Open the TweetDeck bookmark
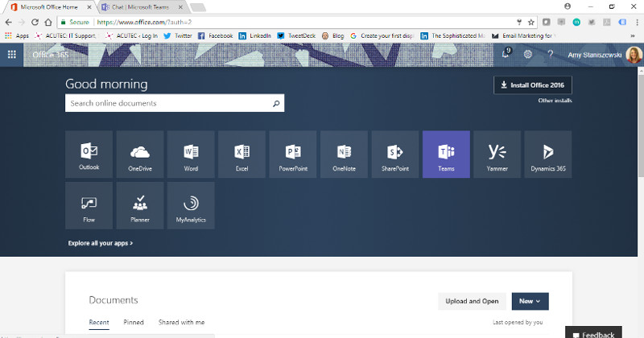This screenshot has height=338, width=644. pyautogui.click(x=296, y=35)
